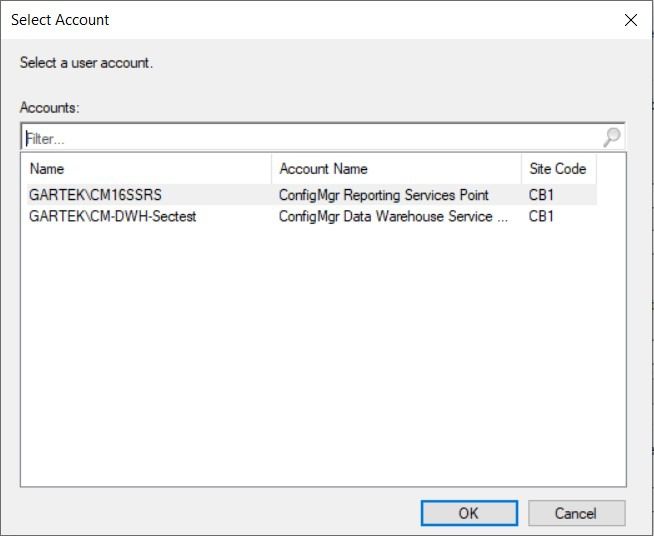Click CB1 site code for CM-DWH-Sectest row

(541, 216)
